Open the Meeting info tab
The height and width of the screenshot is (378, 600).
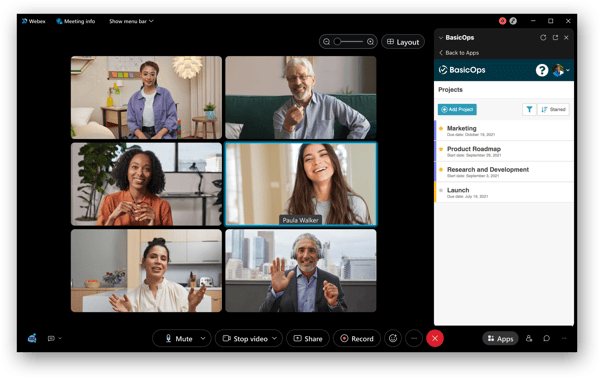tap(75, 21)
